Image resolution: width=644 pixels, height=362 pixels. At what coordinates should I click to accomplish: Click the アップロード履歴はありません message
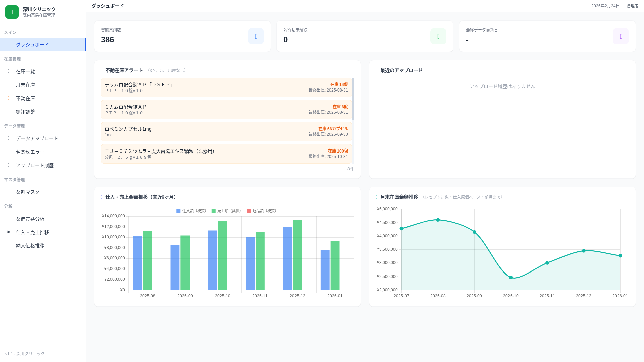click(x=502, y=86)
